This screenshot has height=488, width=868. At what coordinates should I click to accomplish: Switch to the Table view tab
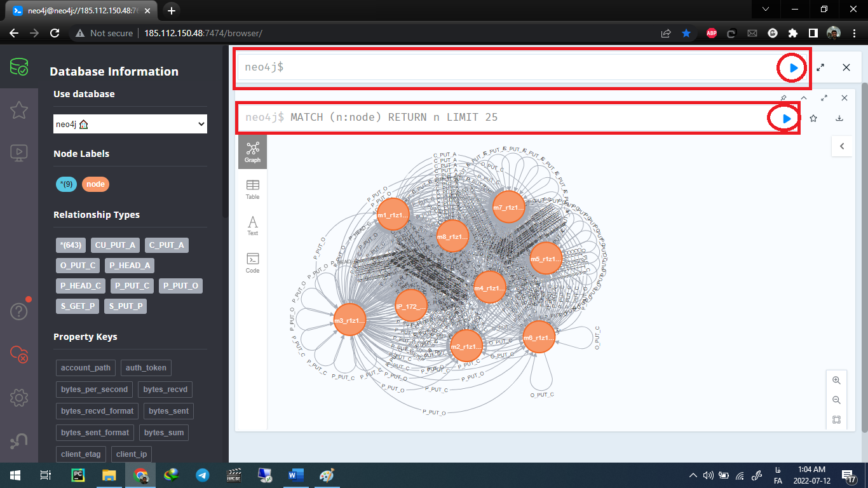click(x=252, y=189)
